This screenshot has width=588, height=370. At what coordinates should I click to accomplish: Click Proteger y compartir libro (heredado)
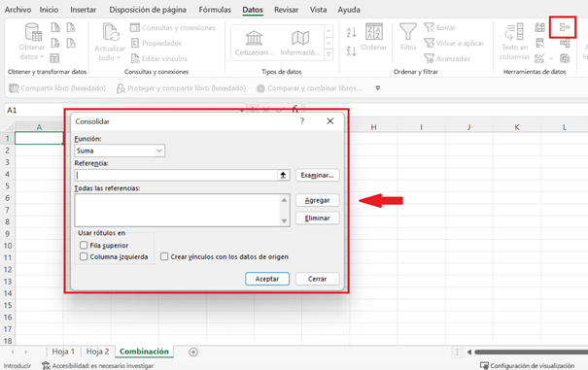[181, 88]
